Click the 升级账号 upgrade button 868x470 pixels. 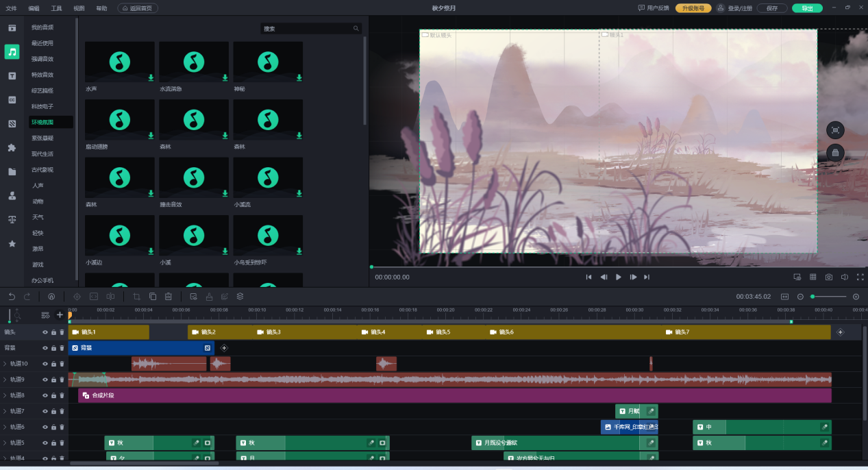coord(693,8)
